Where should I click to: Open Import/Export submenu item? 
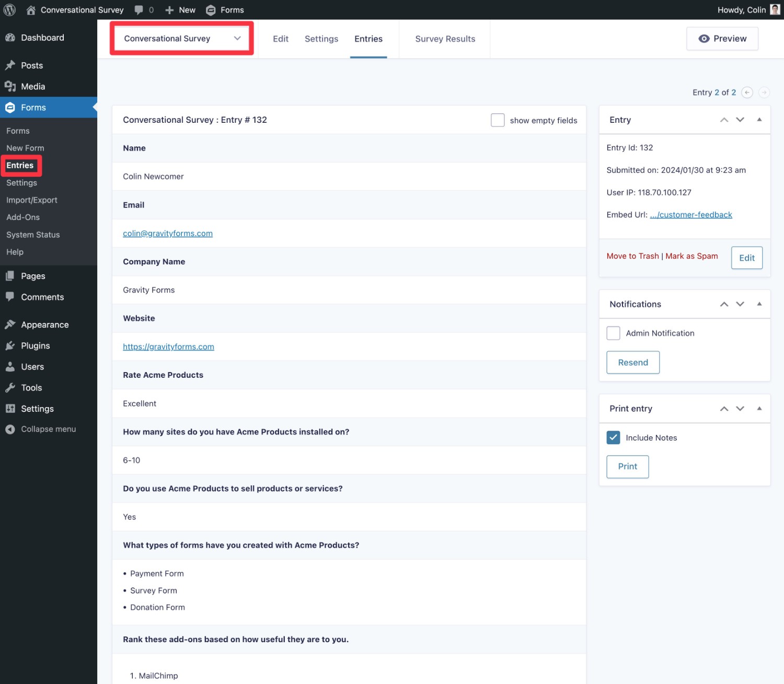tap(32, 200)
